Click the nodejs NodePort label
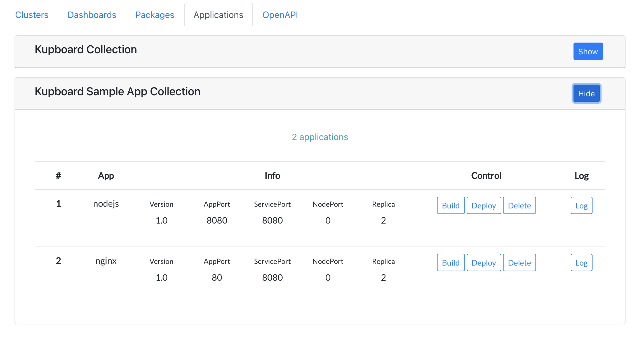Screen dimensions: 644x344 click(x=328, y=204)
